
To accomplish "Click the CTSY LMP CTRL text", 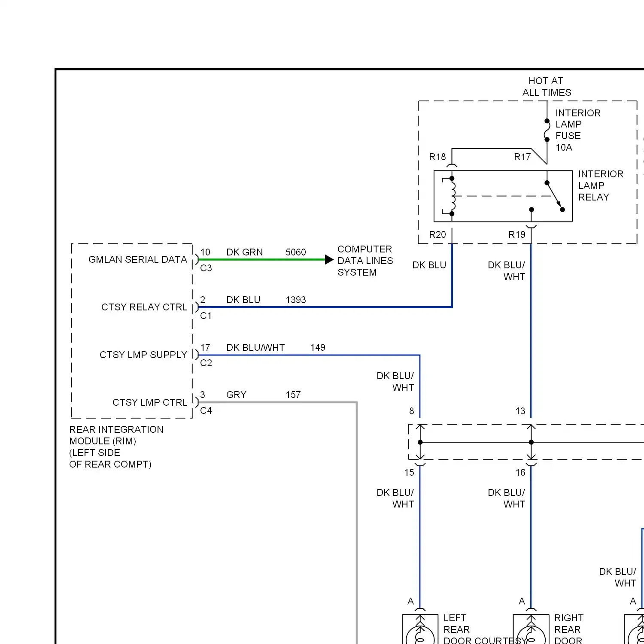I will coord(150,403).
